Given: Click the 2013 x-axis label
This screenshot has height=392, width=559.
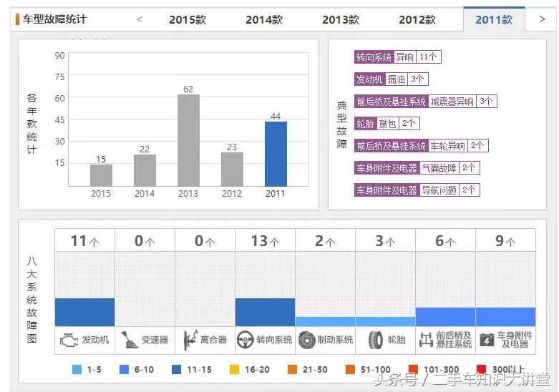Looking at the screenshot, I should [x=188, y=194].
